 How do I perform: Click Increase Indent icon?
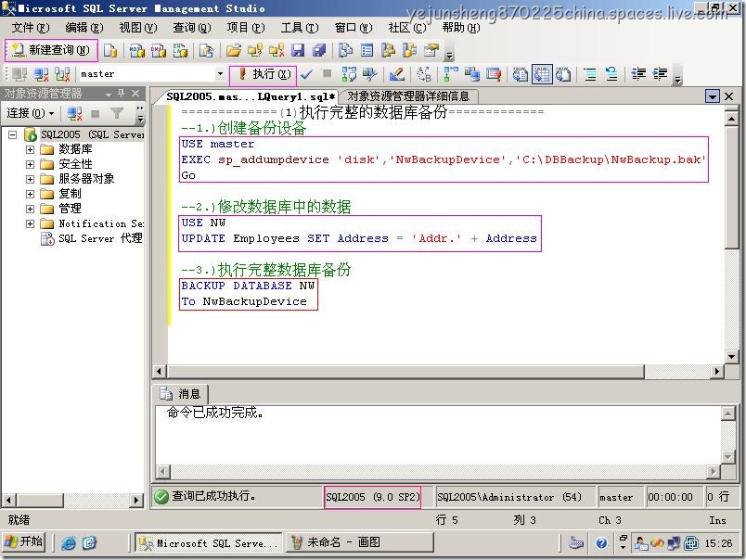point(660,74)
